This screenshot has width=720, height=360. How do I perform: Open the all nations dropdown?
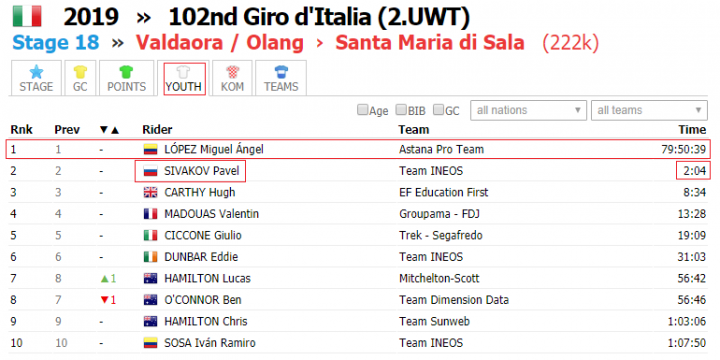coord(529,111)
